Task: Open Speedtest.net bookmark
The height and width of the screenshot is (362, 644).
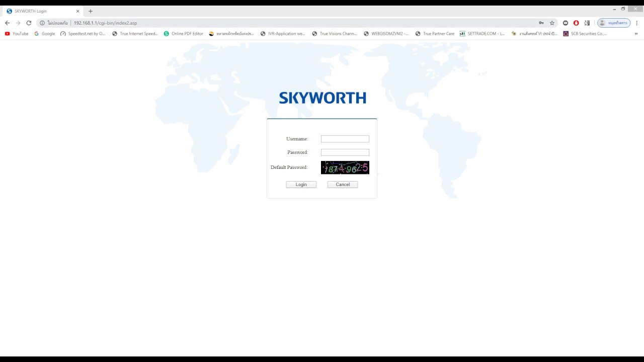Action: (83, 34)
